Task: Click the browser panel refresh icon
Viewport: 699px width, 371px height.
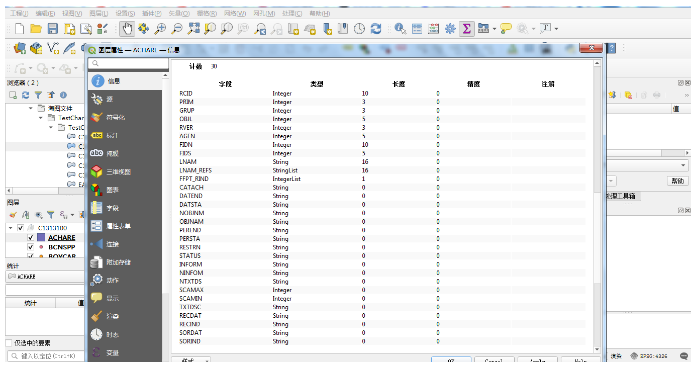Action: click(25, 95)
